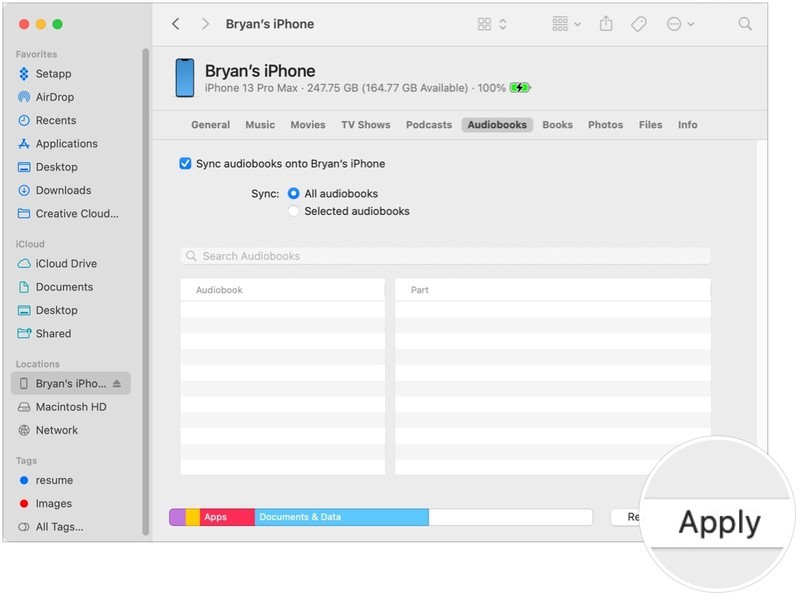The image size is (800, 597).
Task: Click the Part column header
Action: click(553, 290)
